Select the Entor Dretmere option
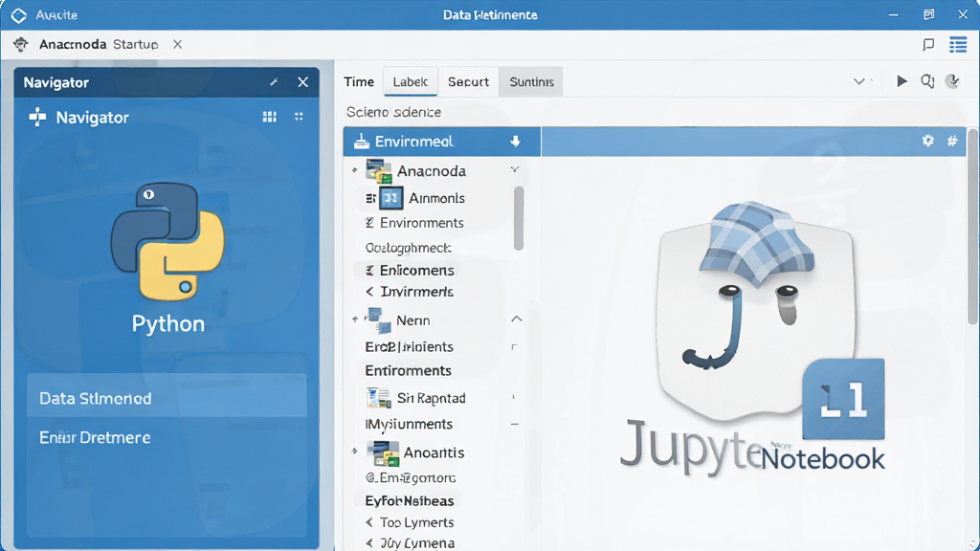 [x=167, y=437]
